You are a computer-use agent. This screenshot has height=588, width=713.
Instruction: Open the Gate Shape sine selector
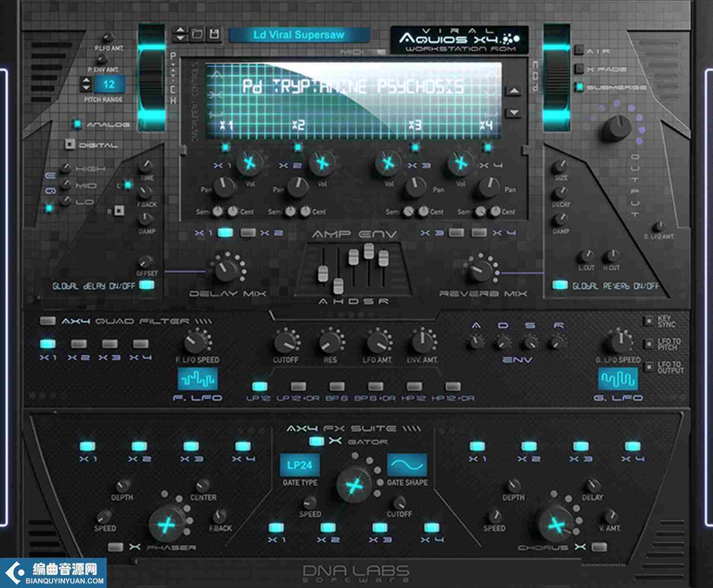407,465
